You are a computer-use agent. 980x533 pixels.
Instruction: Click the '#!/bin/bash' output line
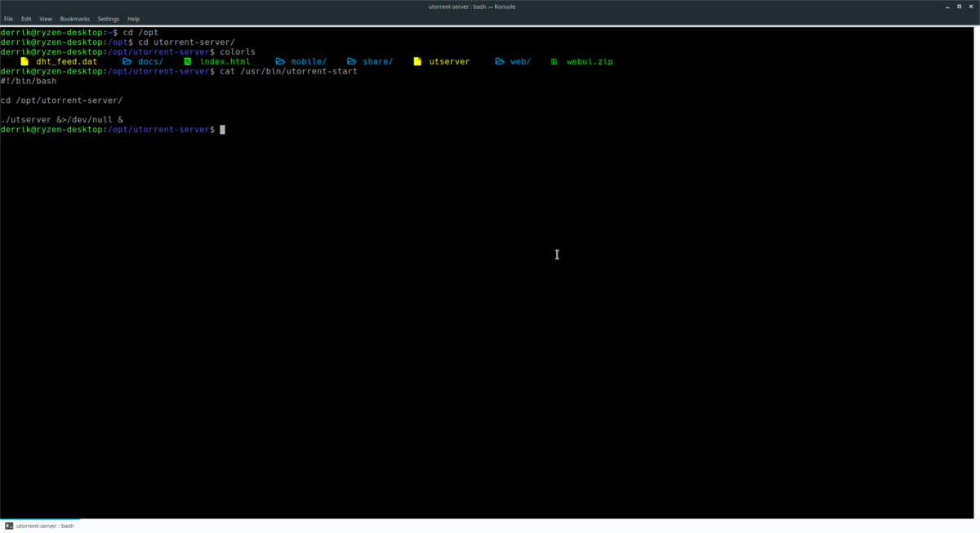(29, 81)
